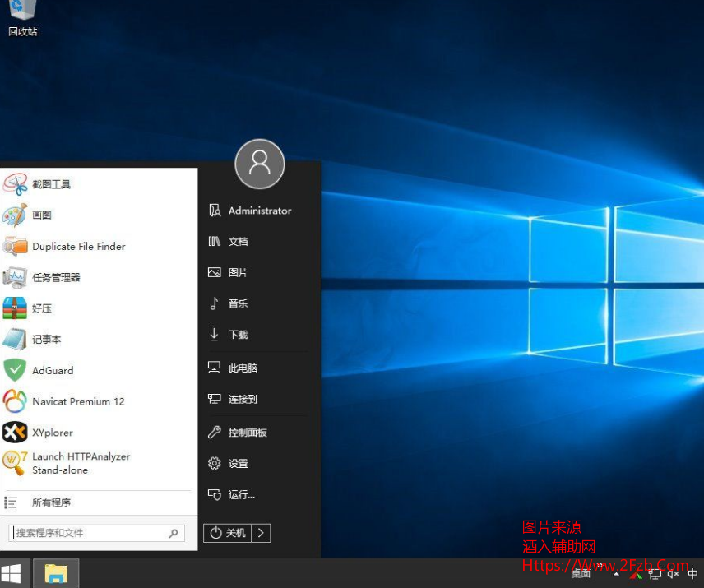
Task: Click the user account avatar picture
Action: (x=260, y=164)
